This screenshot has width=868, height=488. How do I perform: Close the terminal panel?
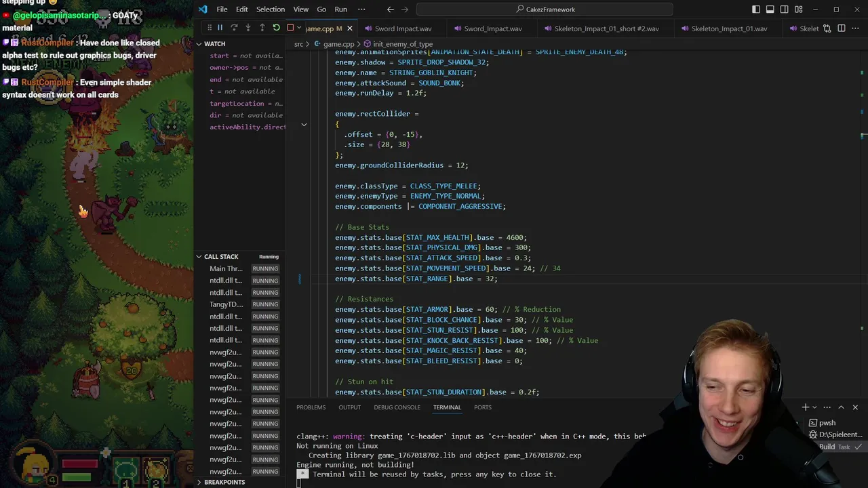[855, 407]
